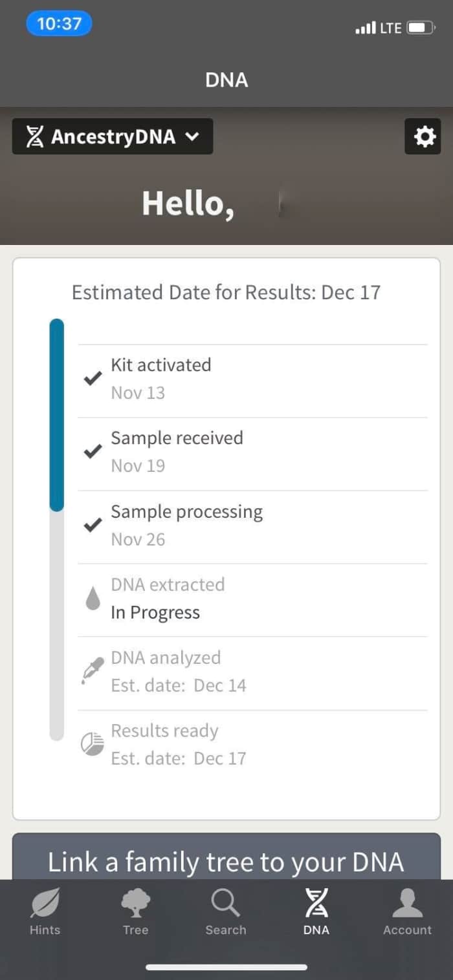The image size is (453, 980).
Task: Tap the Search magnifier icon
Action: coord(225,903)
